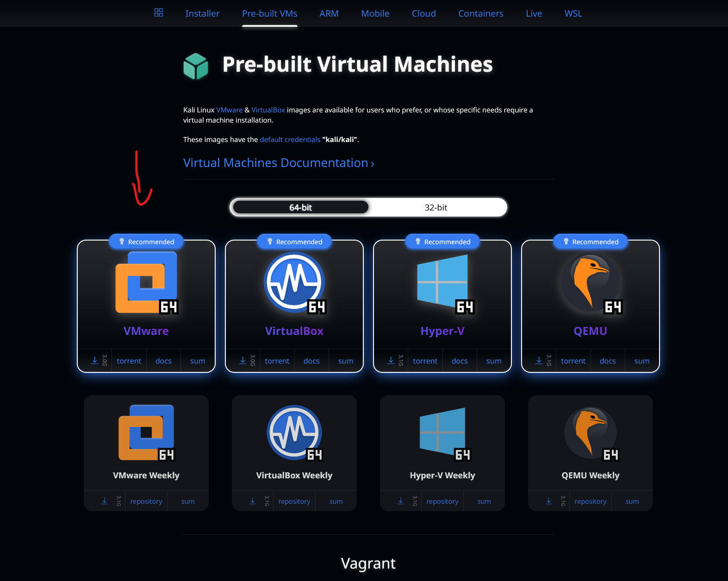Click the VMware Weekly logo
The height and width of the screenshot is (581, 728).
coord(146,433)
